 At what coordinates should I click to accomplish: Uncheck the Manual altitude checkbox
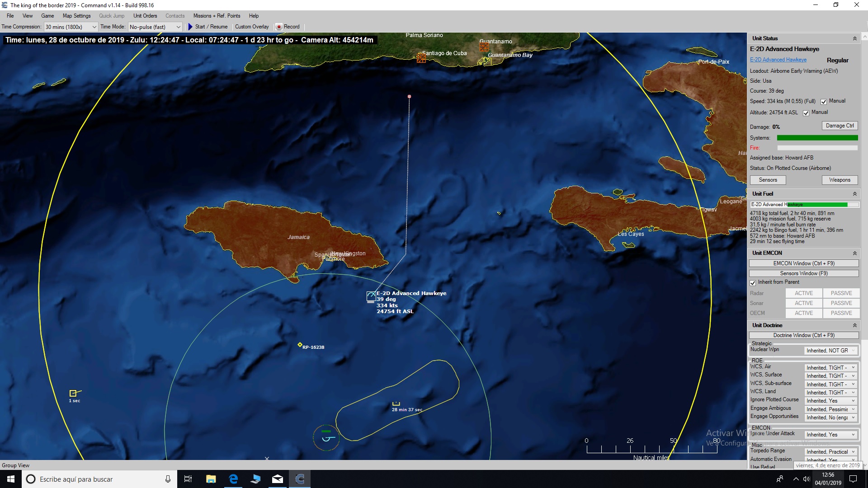pyautogui.click(x=806, y=113)
